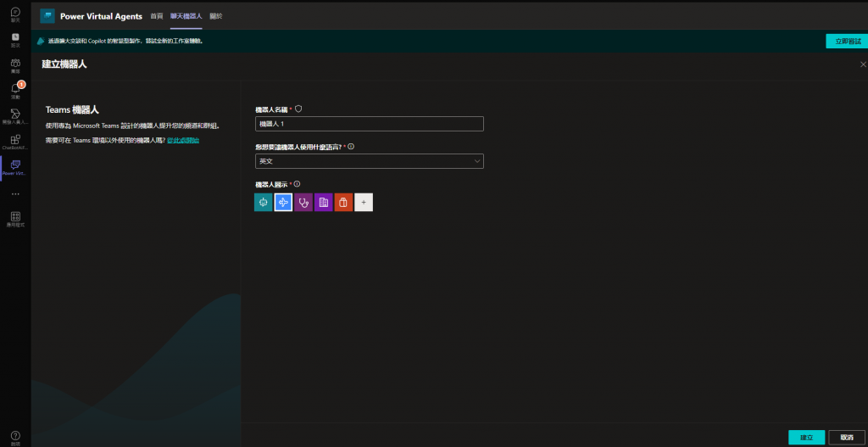The height and width of the screenshot is (447, 868).
Task: Click the 立即嘗試 button
Action: pyautogui.click(x=847, y=41)
